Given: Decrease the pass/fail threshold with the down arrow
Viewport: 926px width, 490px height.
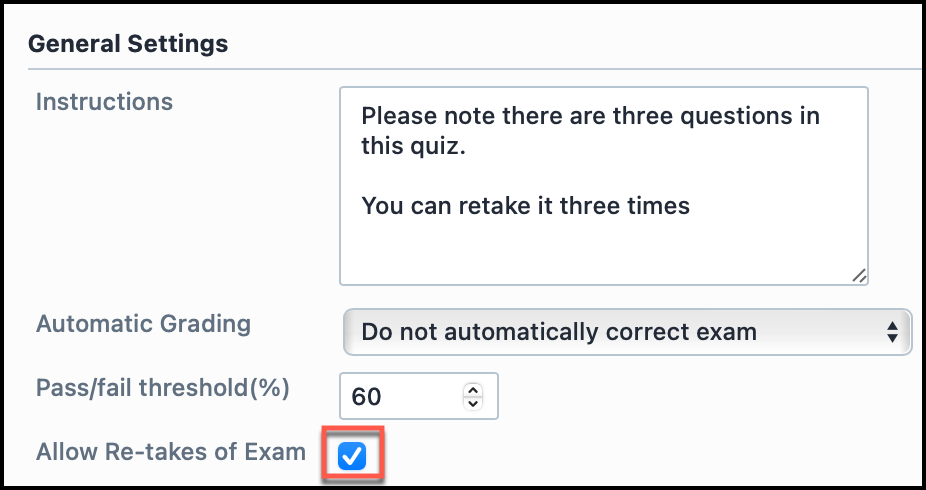Looking at the screenshot, I should pyautogui.click(x=474, y=403).
